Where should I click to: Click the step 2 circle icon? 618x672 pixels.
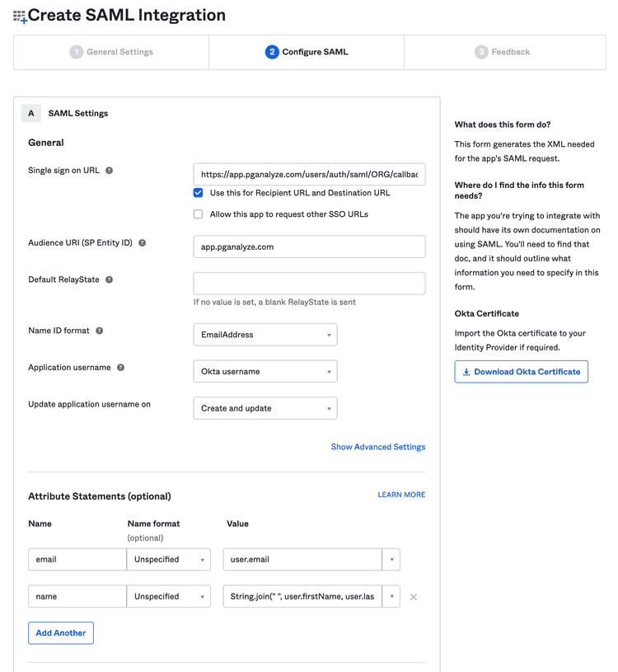tap(272, 52)
